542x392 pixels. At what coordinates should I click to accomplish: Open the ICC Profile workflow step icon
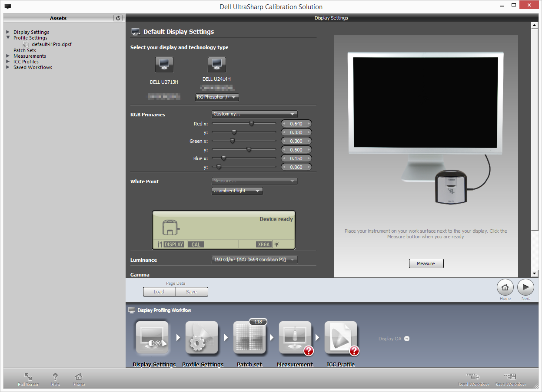tap(341, 338)
